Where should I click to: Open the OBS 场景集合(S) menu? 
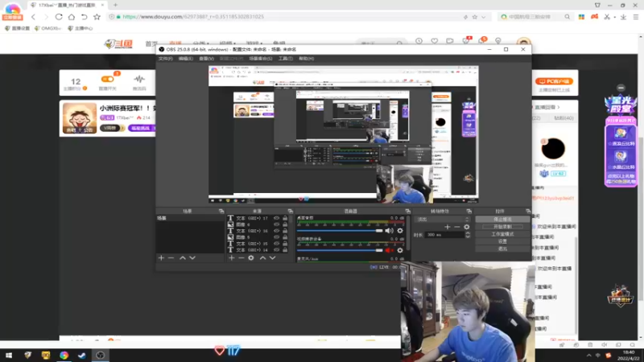[260, 59]
